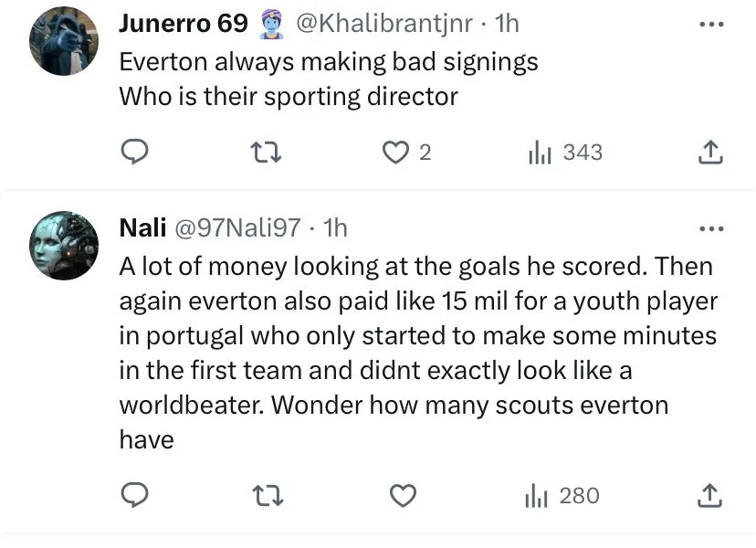Open Junerro 69's tweet timestamp link
The height and width of the screenshot is (548, 756).
[506, 25]
